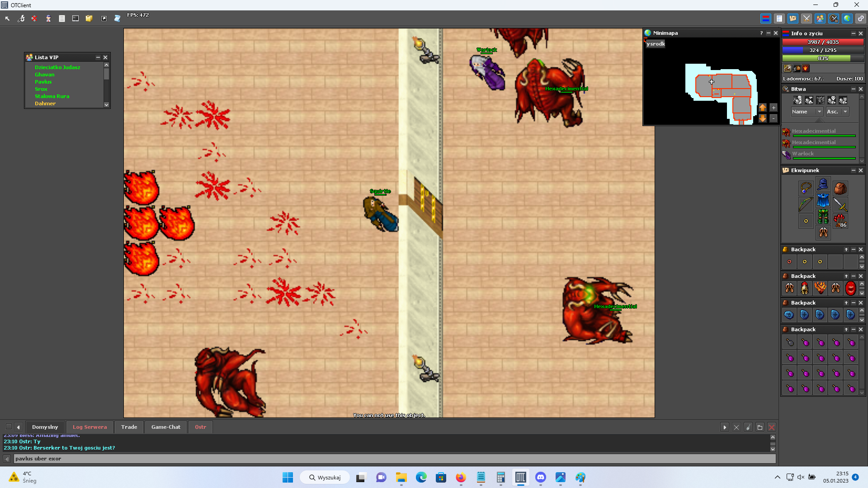Click the blue helmet equipment slot
The height and width of the screenshot is (488, 868).
click(823, 184)
